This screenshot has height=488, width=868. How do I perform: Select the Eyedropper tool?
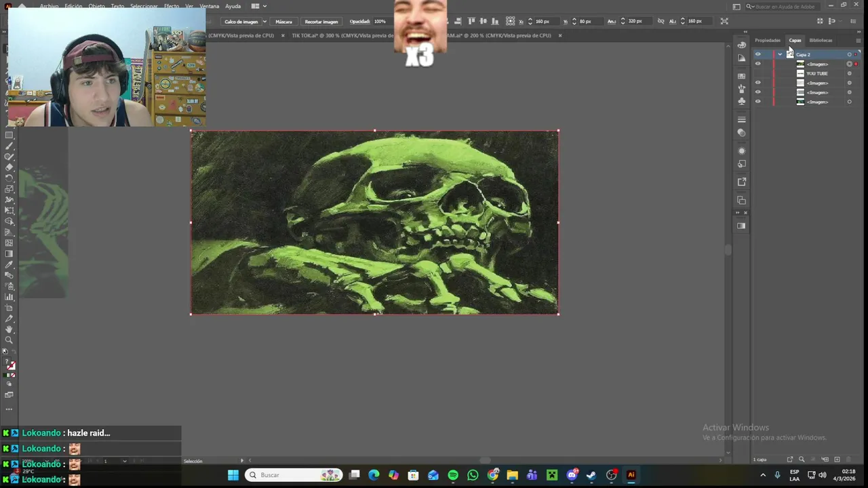tap(9, 265)
